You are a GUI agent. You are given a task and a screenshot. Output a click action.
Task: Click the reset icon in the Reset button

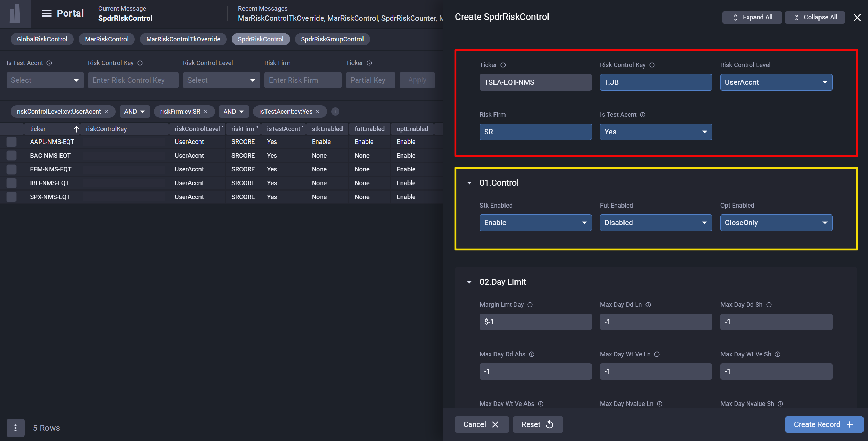click(549, 424)
